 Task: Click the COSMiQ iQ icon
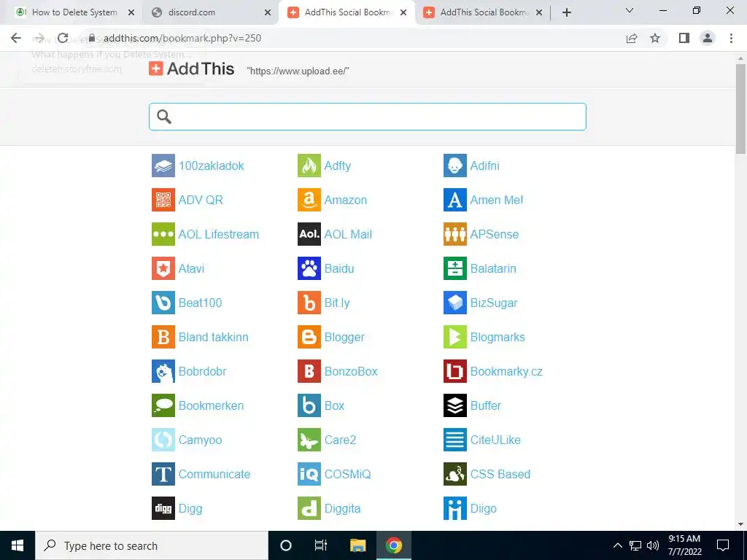coord(309,474)
